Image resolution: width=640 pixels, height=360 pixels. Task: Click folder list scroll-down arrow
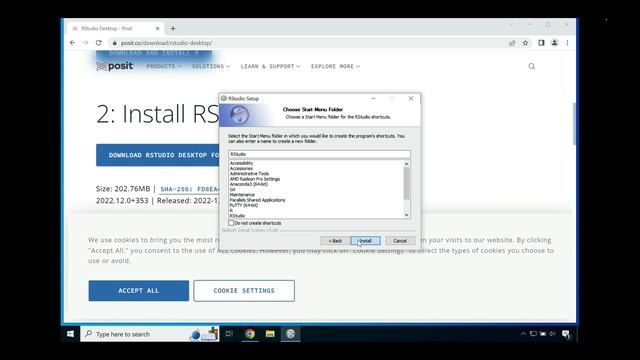(407, 215)
